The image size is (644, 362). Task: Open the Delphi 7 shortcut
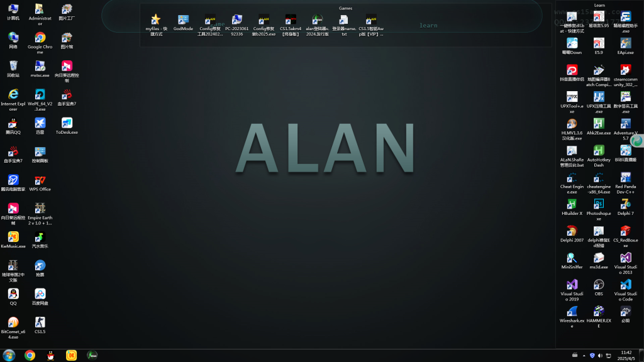pos(626,207)
